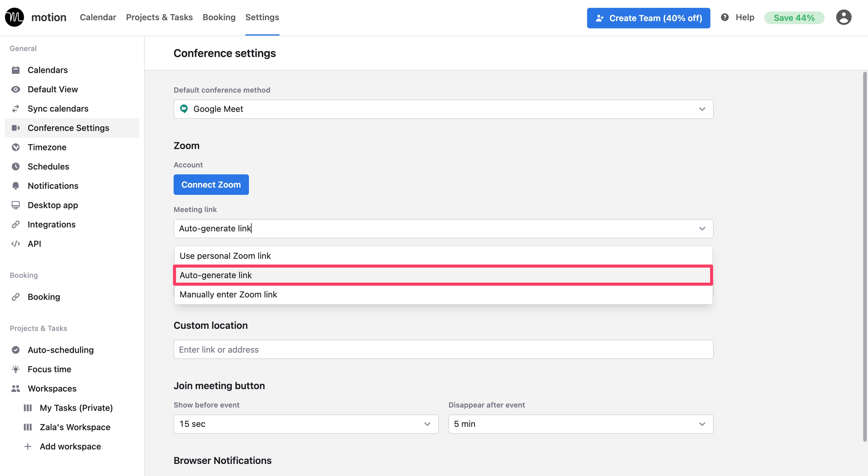Click the Notifications bell icon

tap(15, 186)
